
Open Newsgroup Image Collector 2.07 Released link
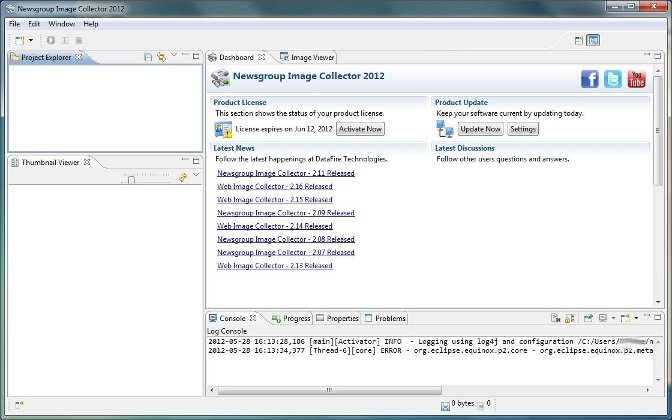click(x=286, y=252)
